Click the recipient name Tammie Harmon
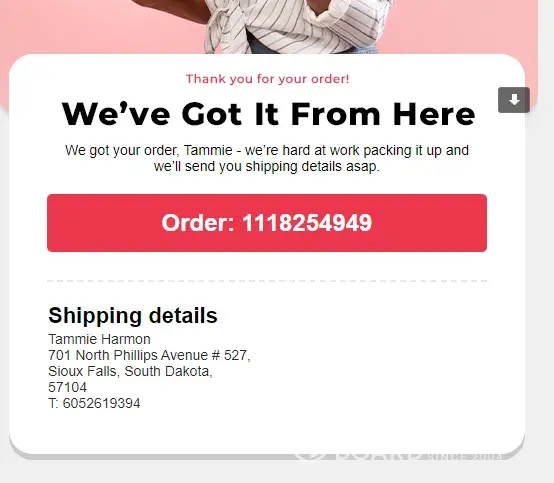554x483 pixels. click(x=99, y=339)
